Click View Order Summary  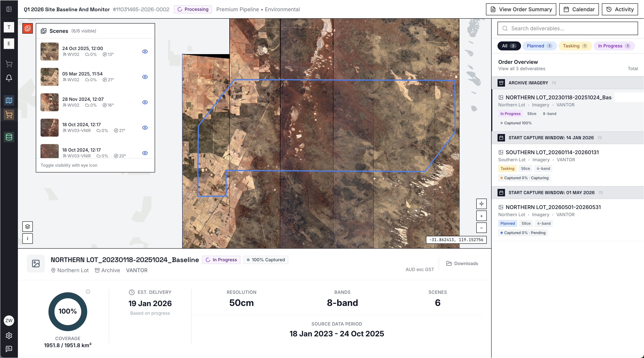[x=521, y=9]
